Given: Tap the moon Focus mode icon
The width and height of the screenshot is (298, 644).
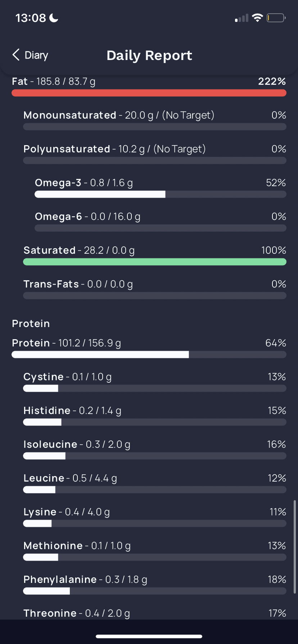Looking at the screenshot, I should coord(54,18).
